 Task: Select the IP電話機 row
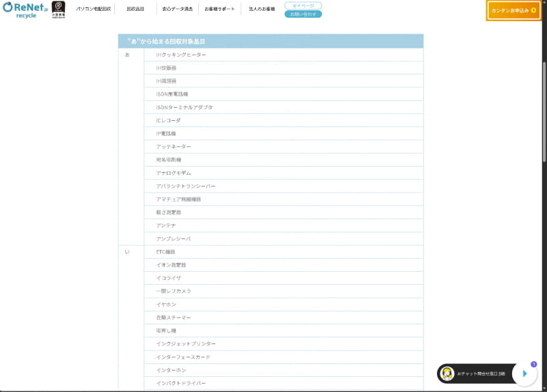click(284, 133)
